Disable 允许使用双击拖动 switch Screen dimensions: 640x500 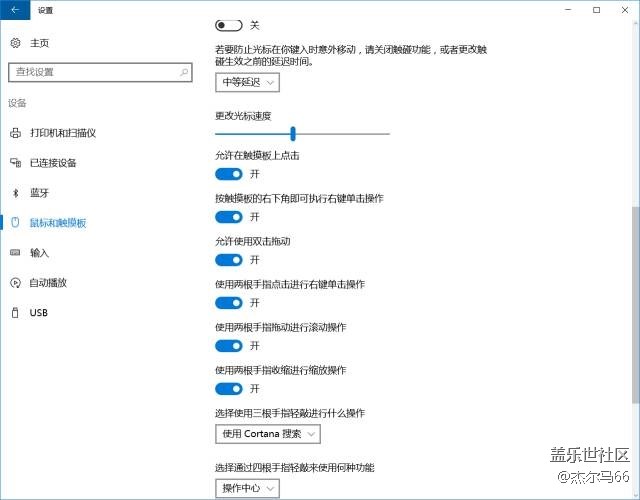[229, 260]
